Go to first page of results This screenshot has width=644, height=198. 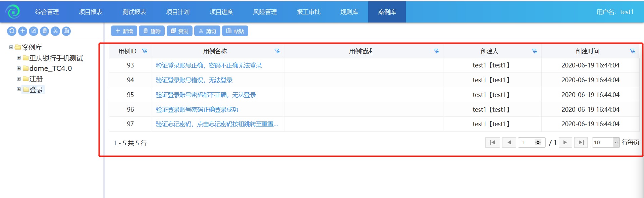pos(493,143)
